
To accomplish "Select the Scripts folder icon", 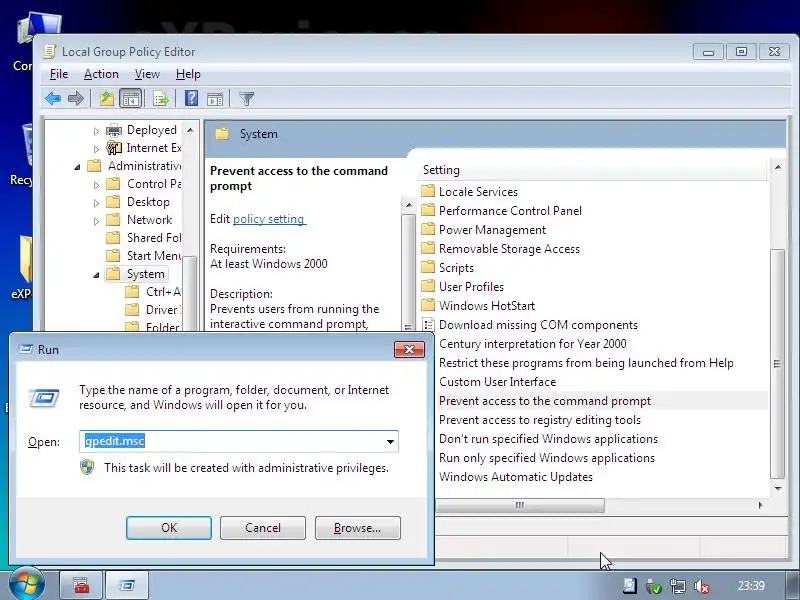I will pyautogui.click(x=428, y=267).
